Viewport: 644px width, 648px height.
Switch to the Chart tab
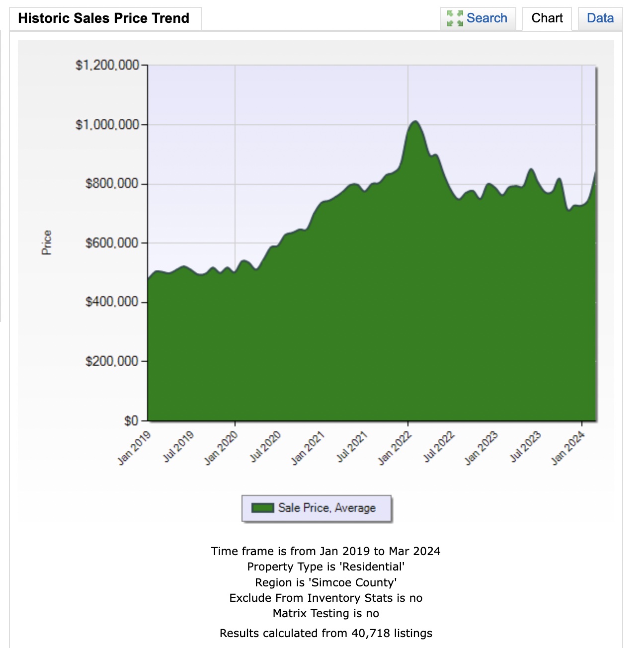547,18
